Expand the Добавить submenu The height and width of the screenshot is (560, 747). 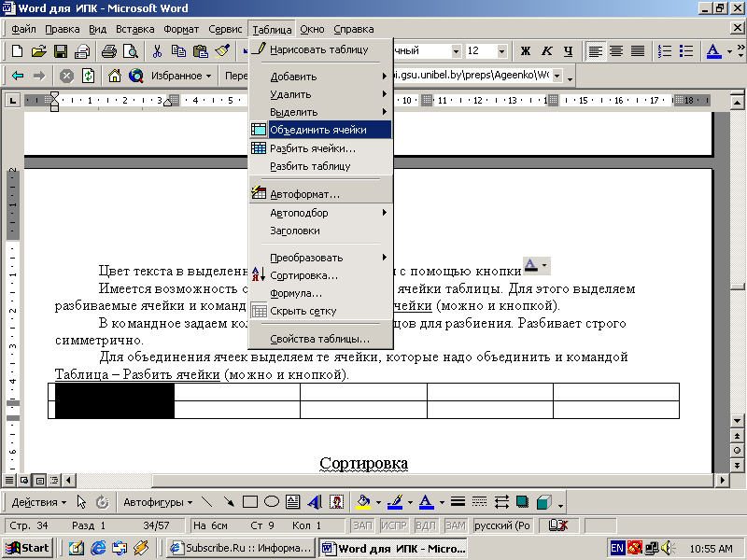click(x=329, y=77)
